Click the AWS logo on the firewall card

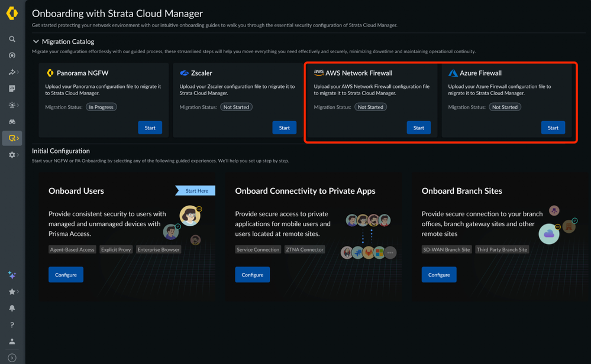pos(318,72)
